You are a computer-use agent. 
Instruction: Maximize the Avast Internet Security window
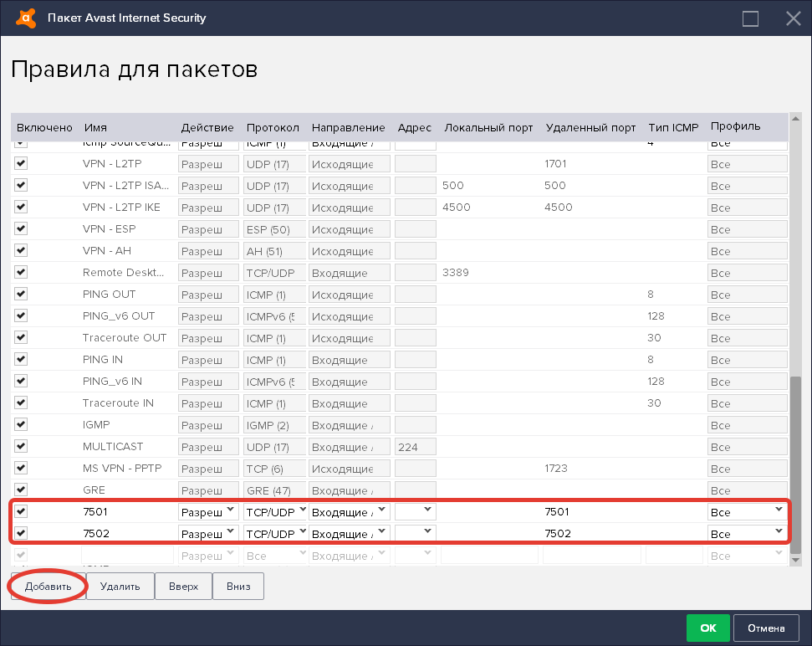click(750, 18)
